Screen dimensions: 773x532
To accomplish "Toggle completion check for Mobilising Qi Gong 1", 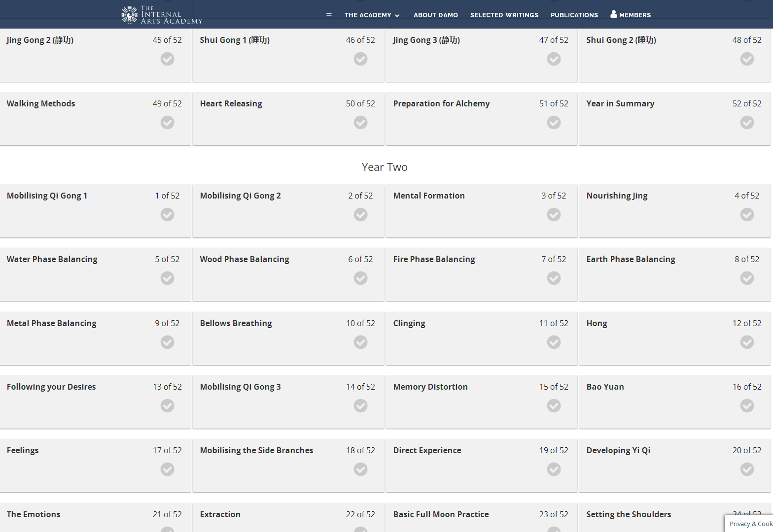I will (168, 215).
